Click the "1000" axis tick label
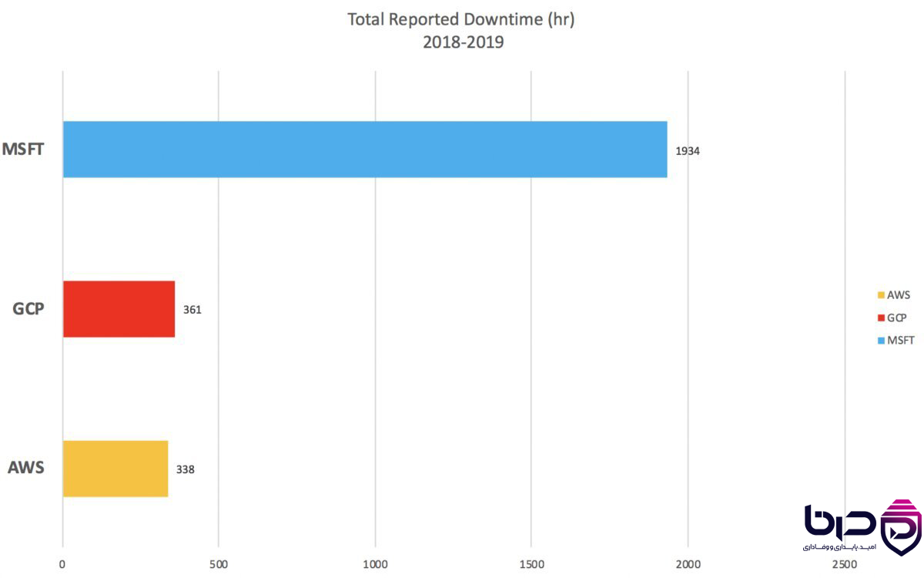Screen dimensions: 924x578 point(375,564)
